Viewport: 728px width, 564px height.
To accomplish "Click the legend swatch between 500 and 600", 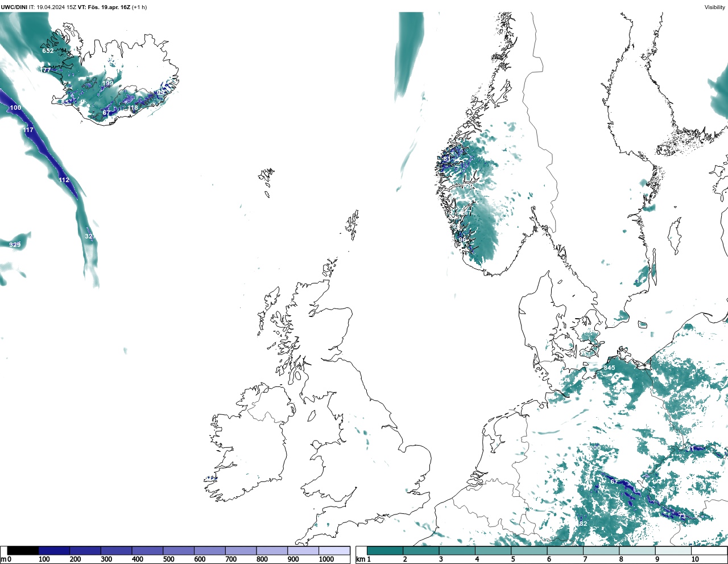I will pos(179,550).
